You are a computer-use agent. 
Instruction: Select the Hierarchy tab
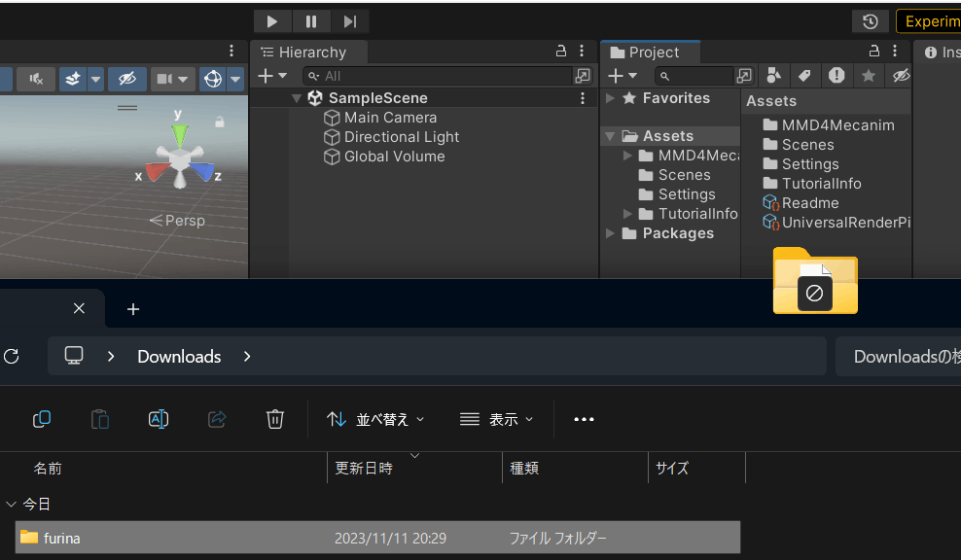[x=308, y=52]
